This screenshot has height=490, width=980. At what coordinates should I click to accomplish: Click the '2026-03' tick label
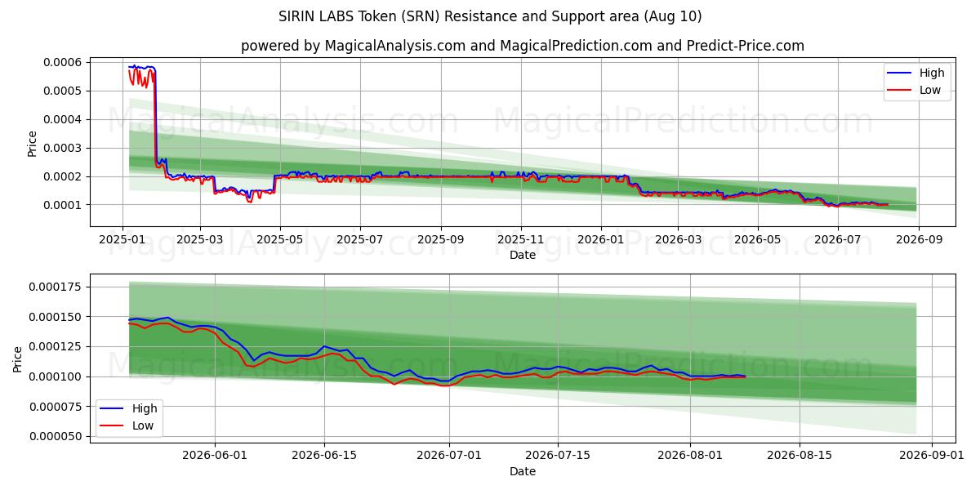coord(679,240)
